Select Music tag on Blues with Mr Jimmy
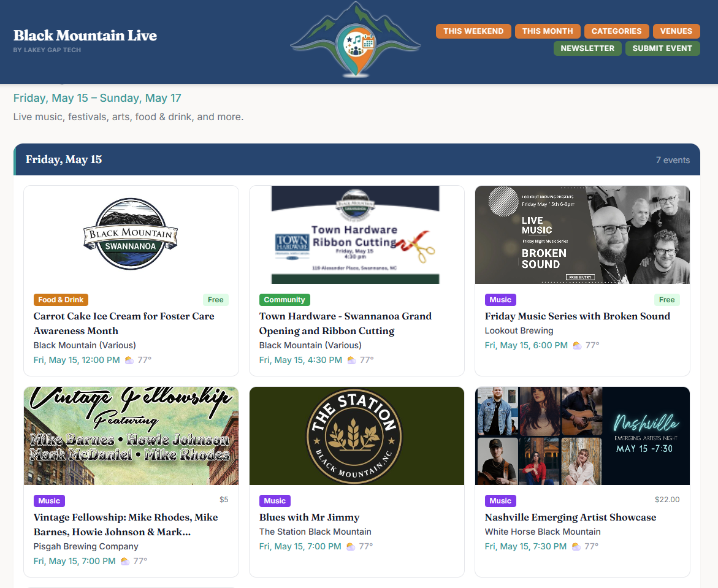The height and width of the screenshot is (588, 718). tap(275, 501)
